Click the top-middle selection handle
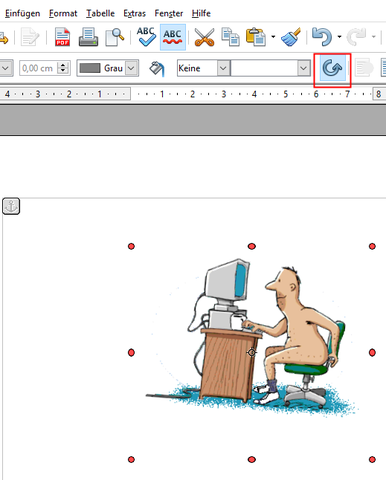This screenshot has height=480, width=386. [x=252, y=246]
